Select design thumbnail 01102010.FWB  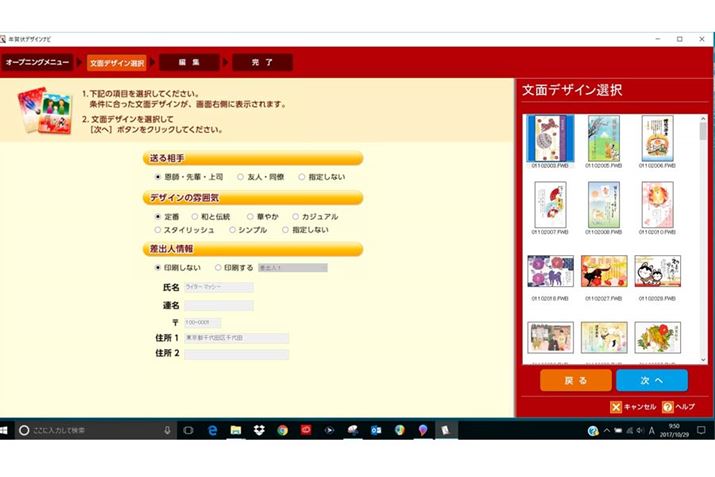[x=657, y=205]
